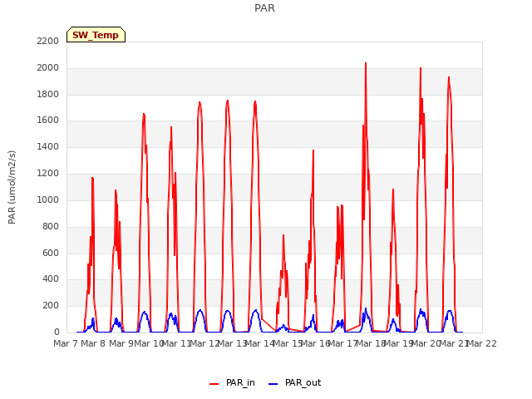Click the Mar 14 x-axis label

coord(259,343)
